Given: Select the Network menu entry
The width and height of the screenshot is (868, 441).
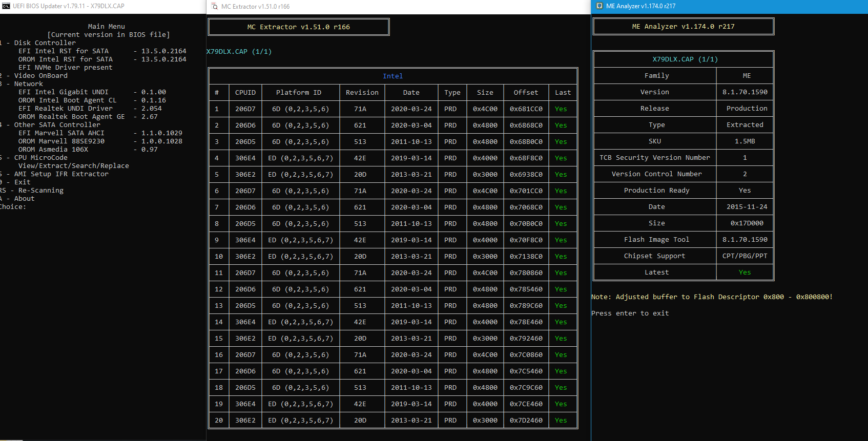Looking at the screenshot, I should click(22, 84).
